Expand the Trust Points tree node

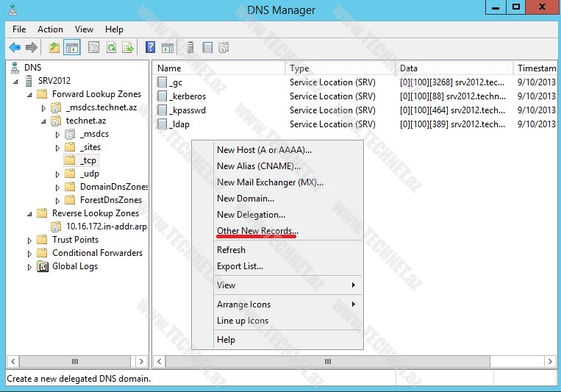[x=30, y=240]
